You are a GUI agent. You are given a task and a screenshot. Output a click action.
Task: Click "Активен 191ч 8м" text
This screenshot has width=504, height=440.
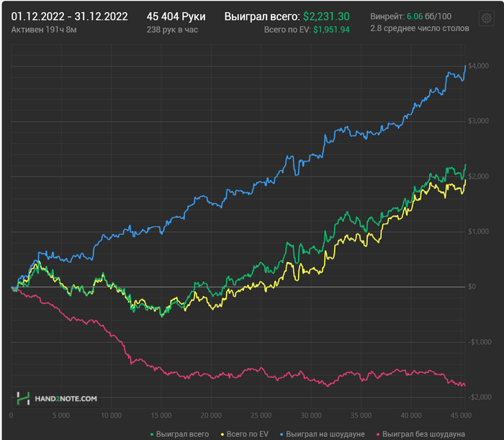click(44, 30)
